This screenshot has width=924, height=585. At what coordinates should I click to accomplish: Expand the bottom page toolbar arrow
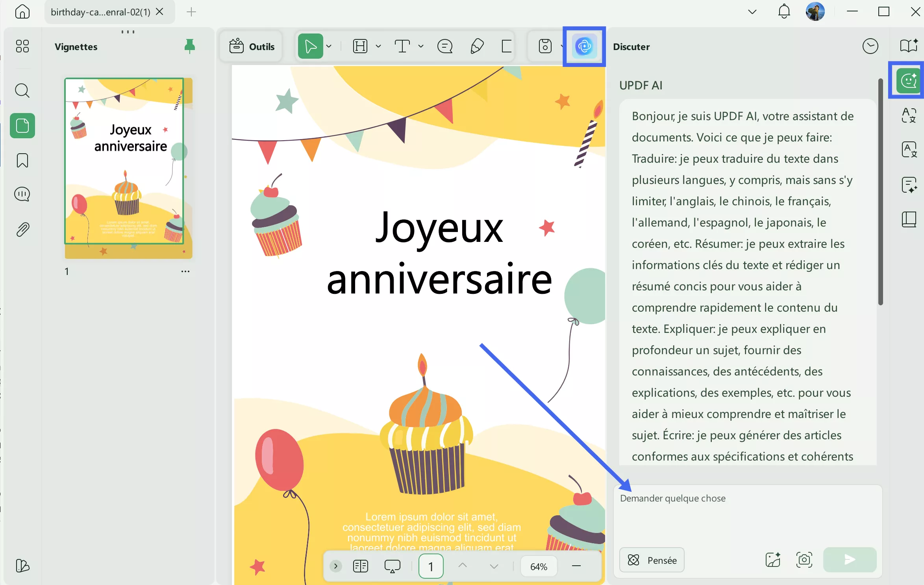tap(335, 566)
